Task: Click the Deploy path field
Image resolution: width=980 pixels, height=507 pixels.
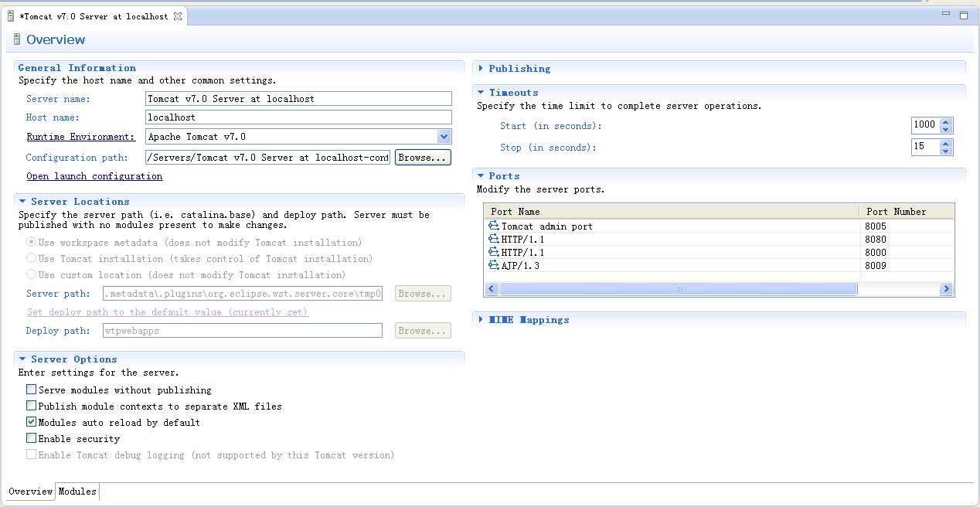Action: [243, 331]
